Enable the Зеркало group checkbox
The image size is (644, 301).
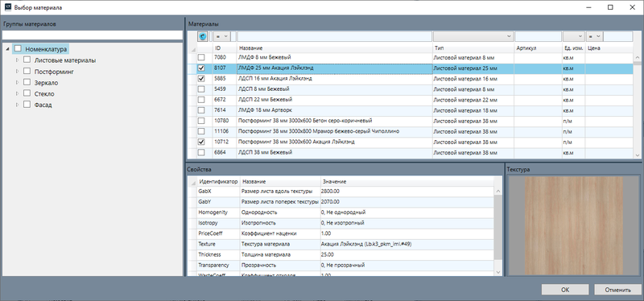pyautogui.click(x=27, y=83)
